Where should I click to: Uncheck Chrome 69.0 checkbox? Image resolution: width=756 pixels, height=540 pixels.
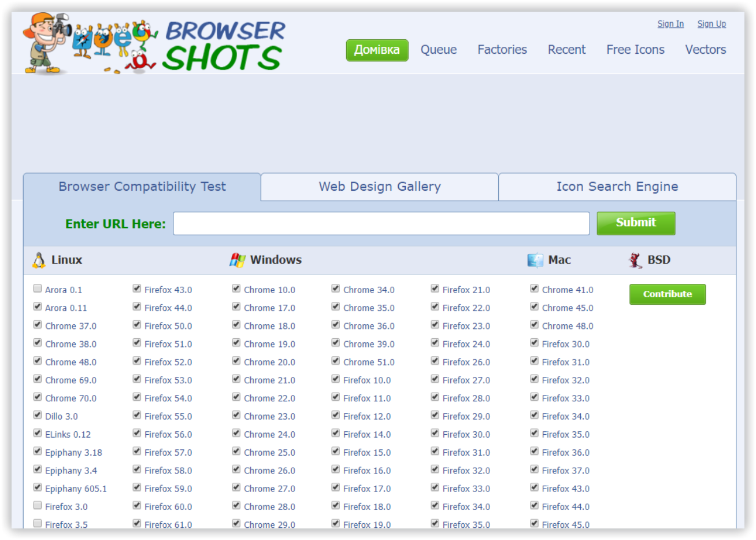pos(38,379)
